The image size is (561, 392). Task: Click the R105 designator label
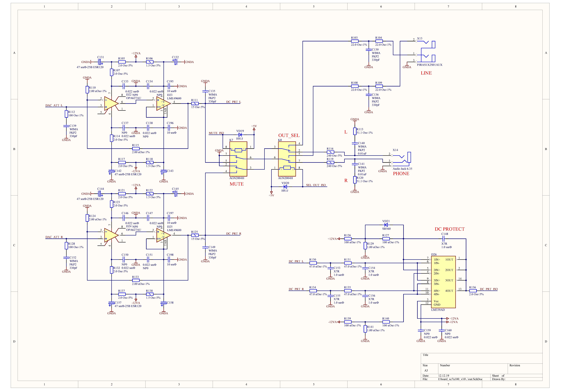[x=121, y=59]
